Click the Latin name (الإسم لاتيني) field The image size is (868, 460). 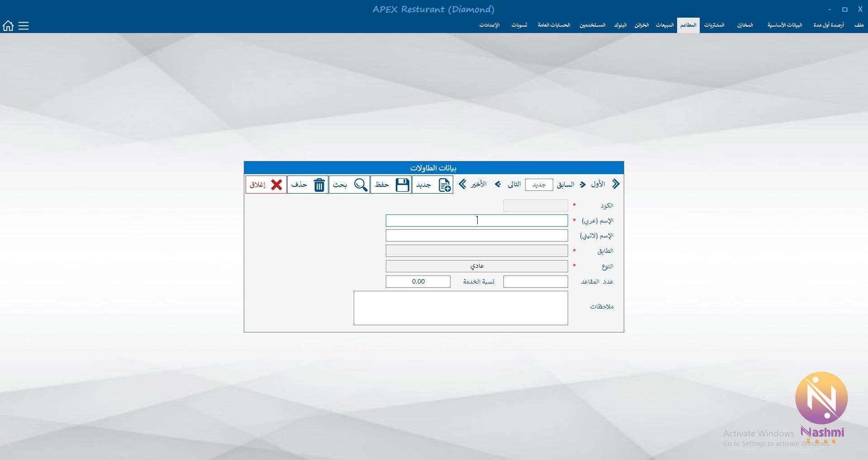click(x=477, y=236)
